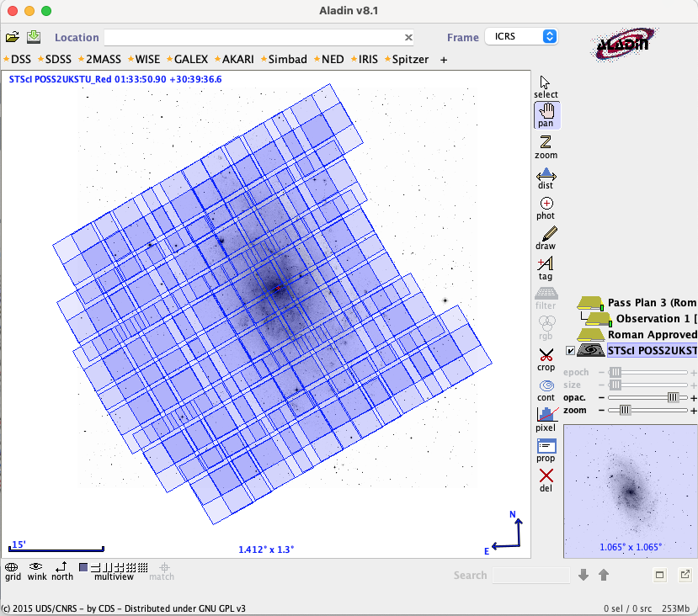The height and width of the screenshot is (616, 698).
Task: Click into the Location input field
Action: pyautogui.click(x=253, y=37)
